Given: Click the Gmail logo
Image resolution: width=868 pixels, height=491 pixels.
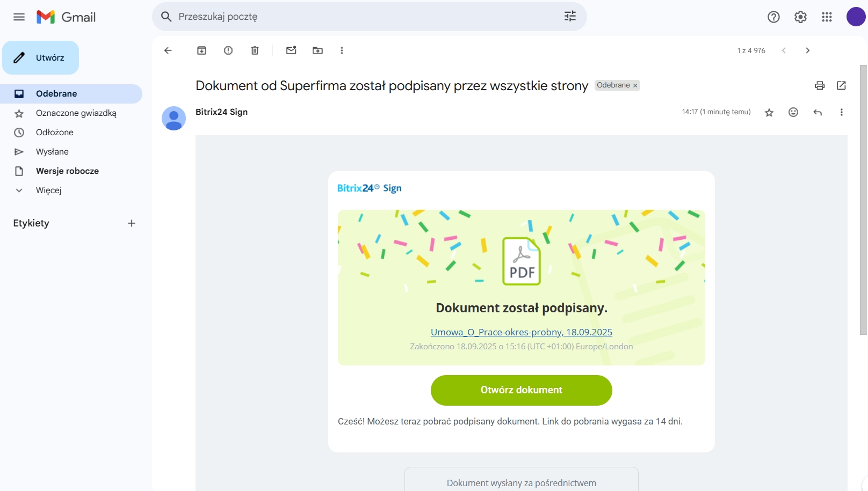Looking at the screenshot, I should 66,17.
